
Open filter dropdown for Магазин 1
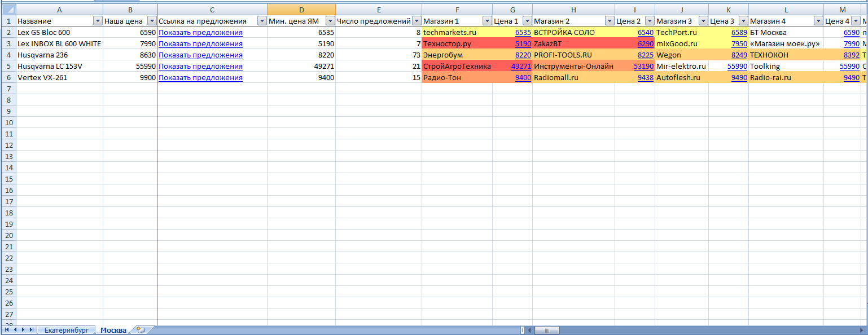tap(487, 21)
